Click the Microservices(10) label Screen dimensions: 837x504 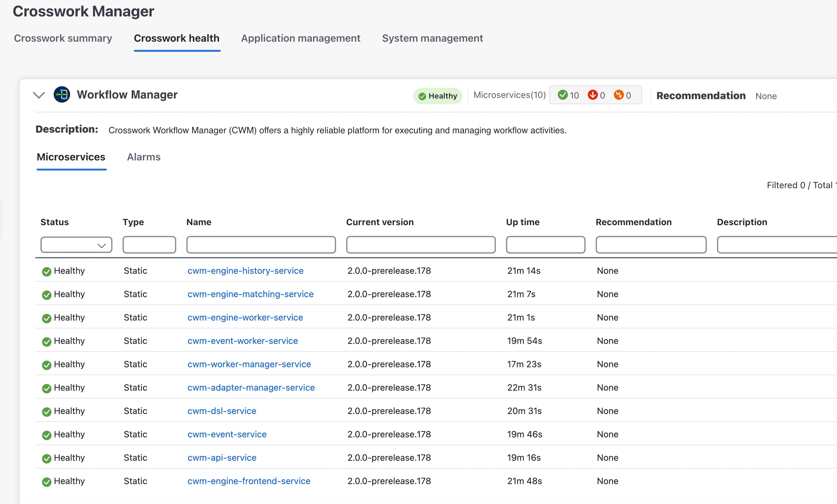click(x=509, y=95)
